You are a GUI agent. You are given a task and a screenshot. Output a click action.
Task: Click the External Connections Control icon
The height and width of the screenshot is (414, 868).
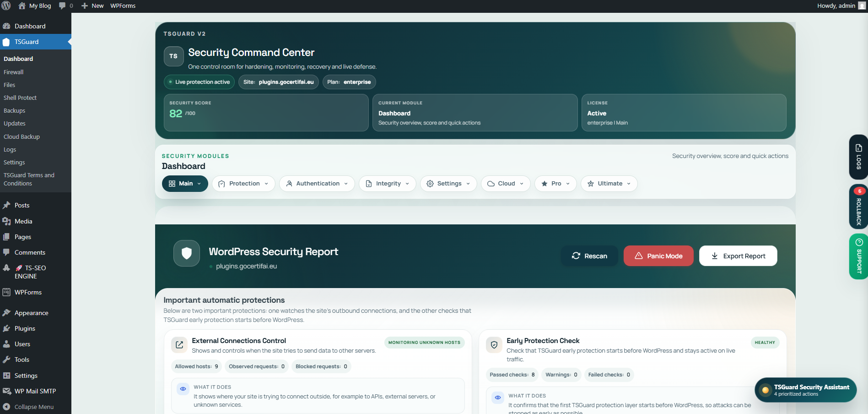click(179, 345)
